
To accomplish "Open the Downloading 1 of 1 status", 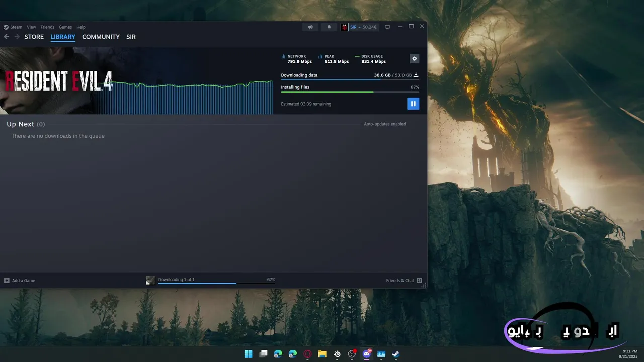I will pyautogui.click(x=177, y=280).
